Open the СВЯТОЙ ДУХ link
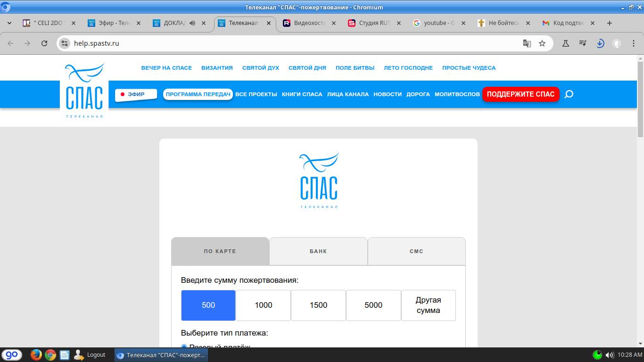 [x=261, y=68]
